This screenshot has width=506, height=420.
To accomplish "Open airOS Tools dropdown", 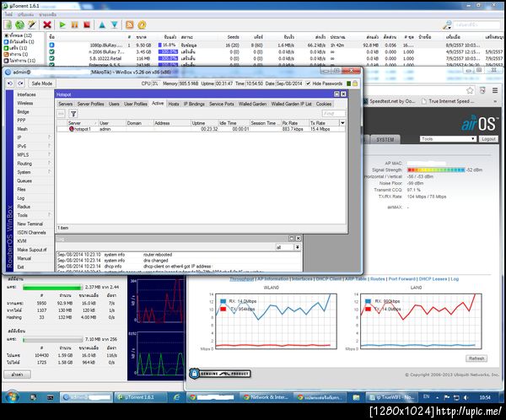I will coord(448,139).
